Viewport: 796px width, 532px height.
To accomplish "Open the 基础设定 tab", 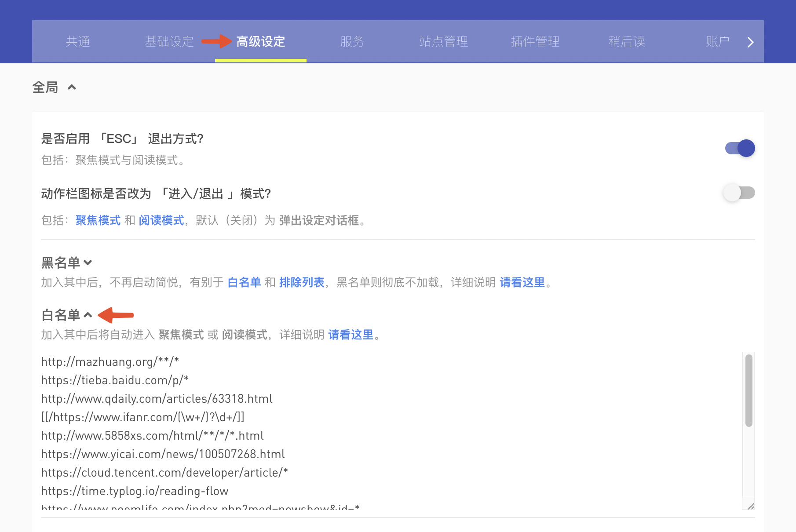I will pos(169,42).
